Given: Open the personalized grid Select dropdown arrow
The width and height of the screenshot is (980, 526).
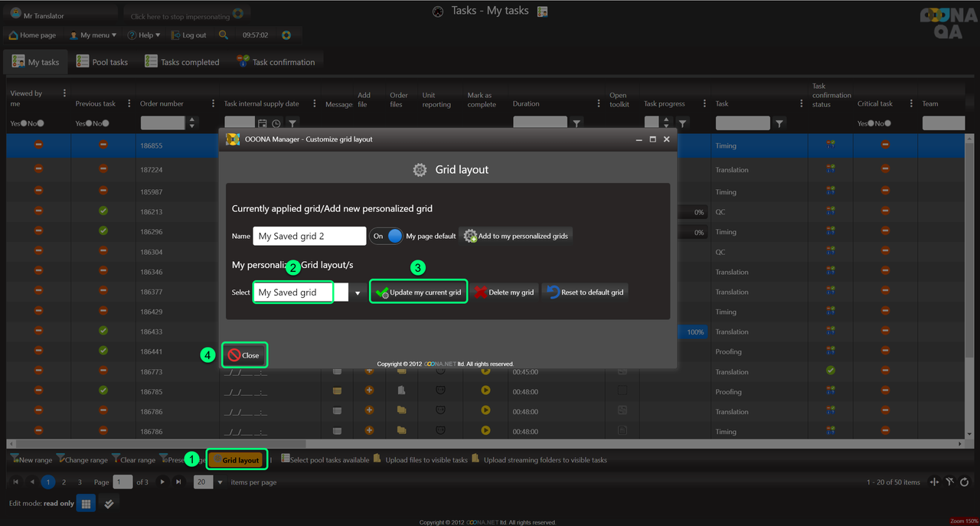Looking at the screenshot, I should click(357, 293).
